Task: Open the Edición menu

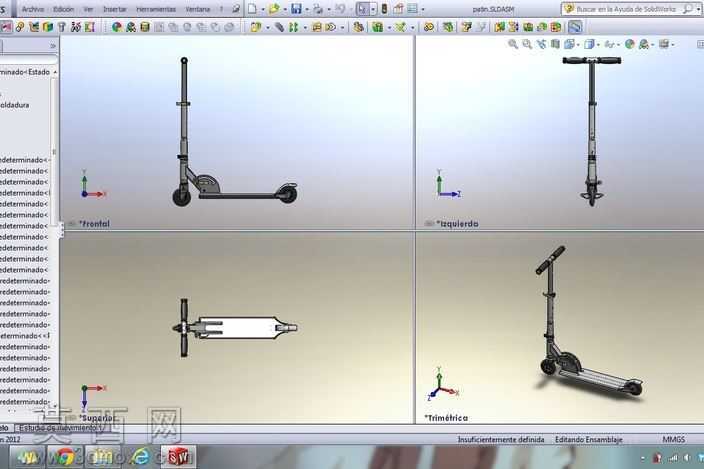Action: point(63,9)
